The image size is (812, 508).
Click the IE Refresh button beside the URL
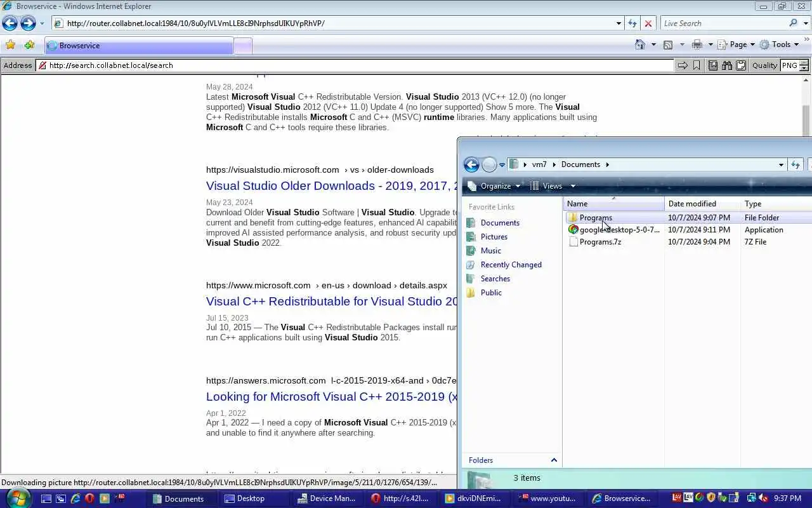pyautogui.click(x=632, y=23)
